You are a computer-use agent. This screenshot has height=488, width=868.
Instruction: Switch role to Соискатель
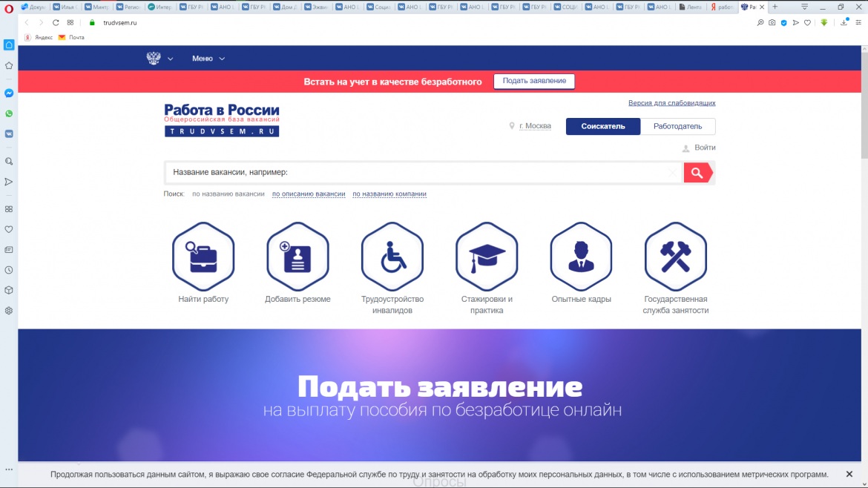[603, 126]
